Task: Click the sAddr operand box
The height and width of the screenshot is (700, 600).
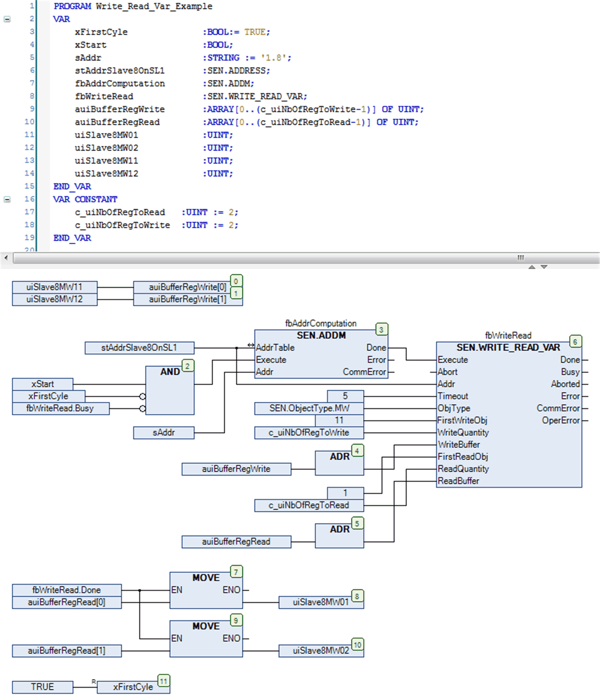Action: coord(164,433)
